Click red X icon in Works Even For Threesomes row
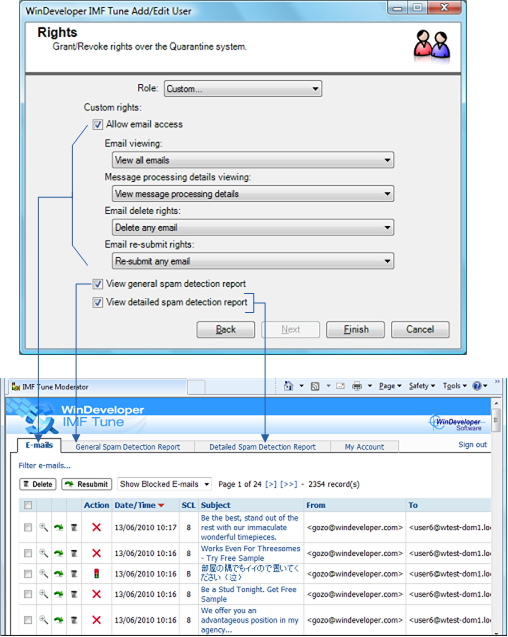 click(96, 553)
